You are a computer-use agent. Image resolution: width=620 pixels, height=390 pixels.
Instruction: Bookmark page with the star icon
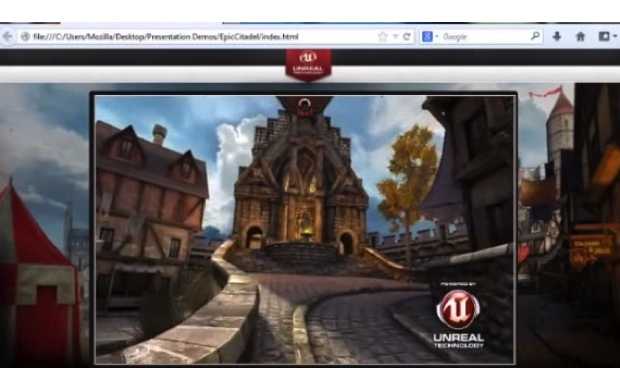click(382, 37)
